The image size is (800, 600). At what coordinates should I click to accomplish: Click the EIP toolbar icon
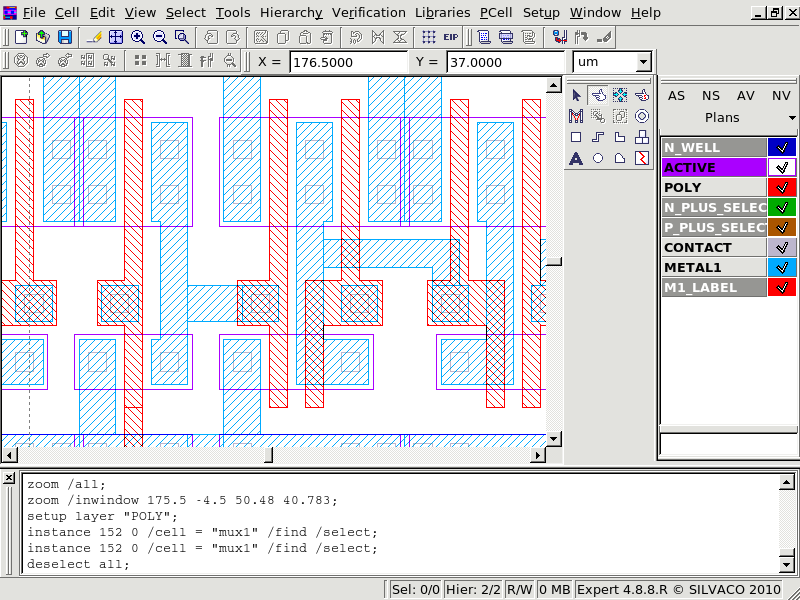tap(451, 37)
